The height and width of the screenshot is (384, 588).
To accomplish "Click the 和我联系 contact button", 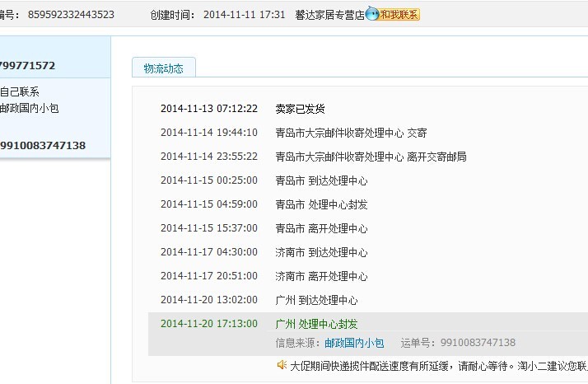I will pyautogui.click(x=399, y=15).
